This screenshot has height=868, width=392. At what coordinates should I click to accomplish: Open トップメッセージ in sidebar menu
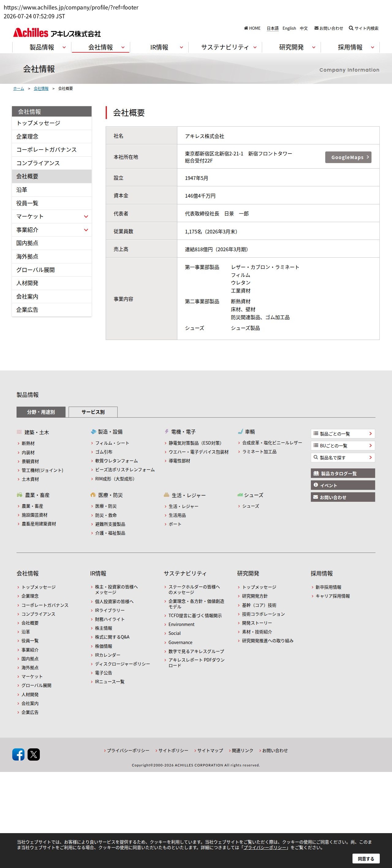coord(52,123)
